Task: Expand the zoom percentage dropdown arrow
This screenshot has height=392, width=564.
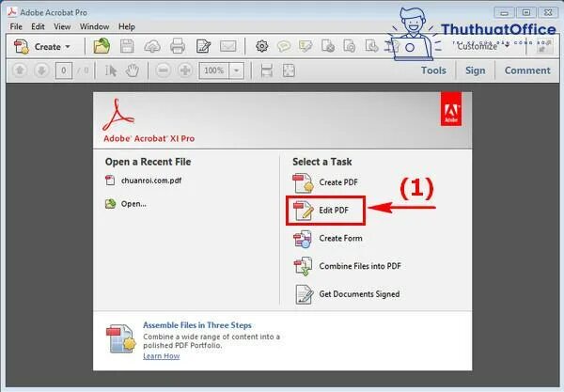Action: 236,71
